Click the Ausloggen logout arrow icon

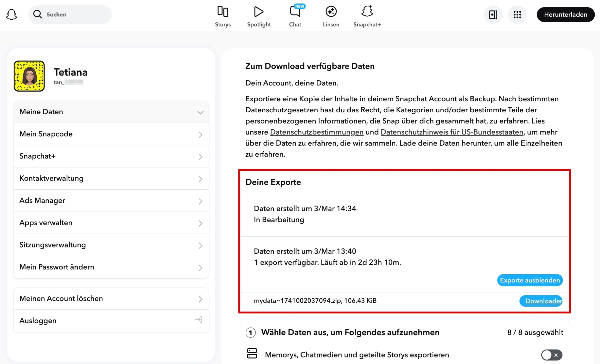click(x=199, y=320)
